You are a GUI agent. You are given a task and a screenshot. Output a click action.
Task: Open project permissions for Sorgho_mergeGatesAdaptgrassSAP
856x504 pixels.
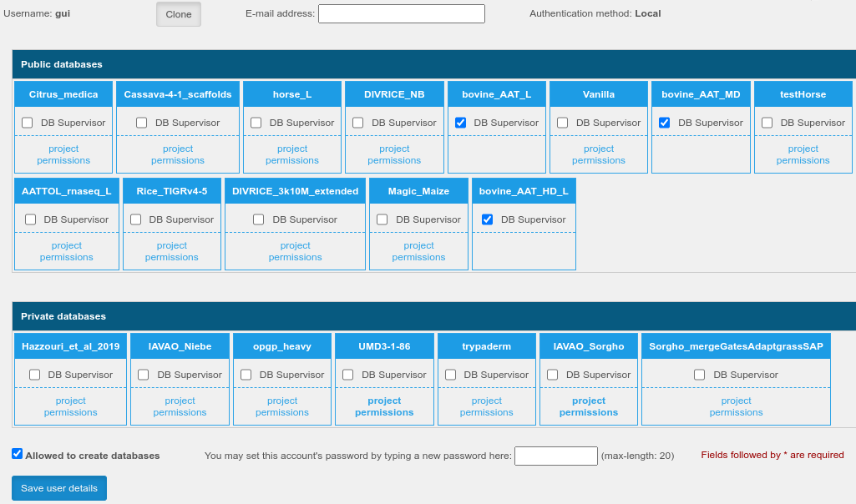[736, 406]
